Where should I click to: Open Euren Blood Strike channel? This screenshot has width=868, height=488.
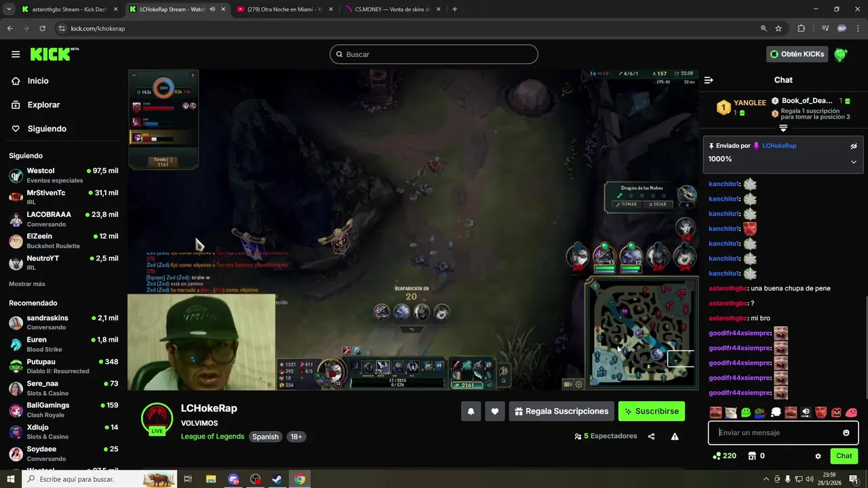click(64, 344)
